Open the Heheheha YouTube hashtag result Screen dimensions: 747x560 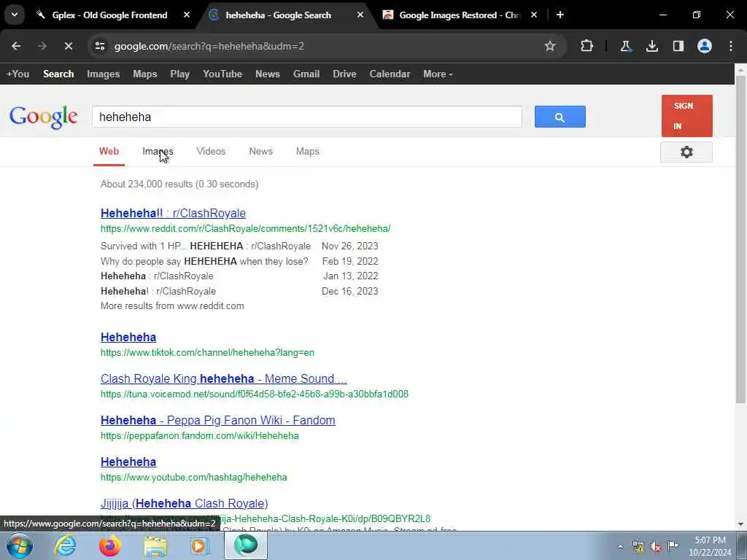[128, 462]
